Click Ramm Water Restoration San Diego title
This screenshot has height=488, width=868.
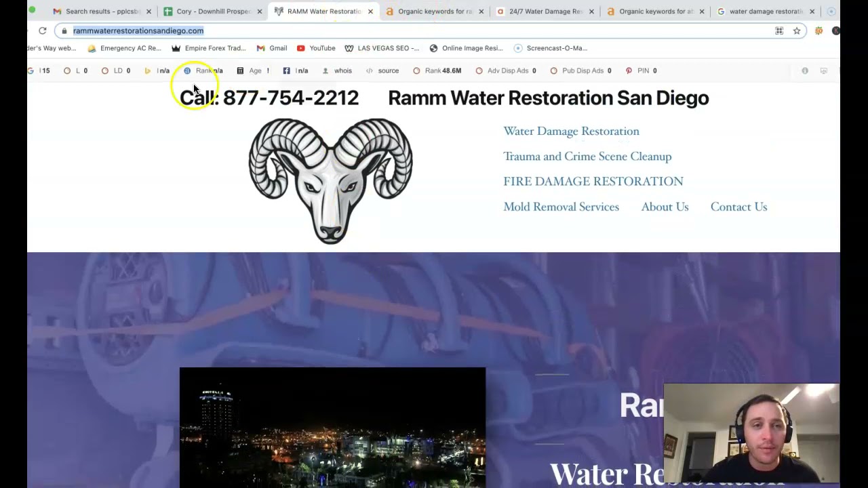tap(549, 98)
